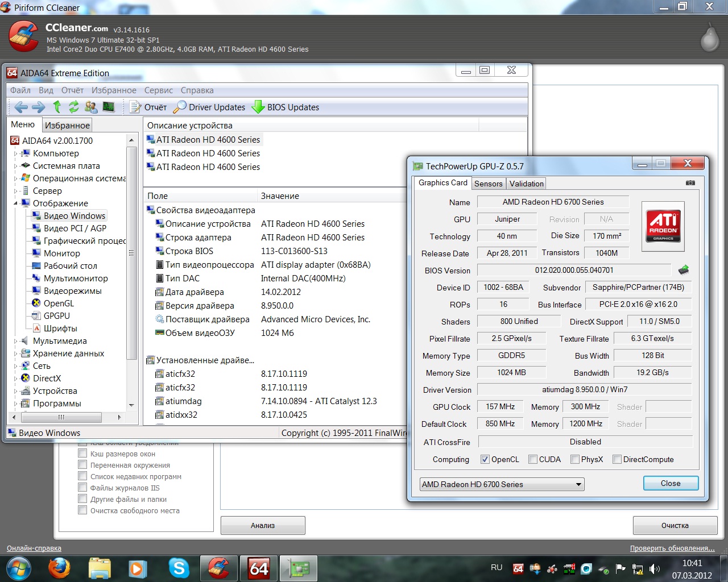Image resolution: width=728 pixels, height=582 pixels.
Task: Click the BIOS save chip icon in GPU-Z
Action: tap(684, 270)
